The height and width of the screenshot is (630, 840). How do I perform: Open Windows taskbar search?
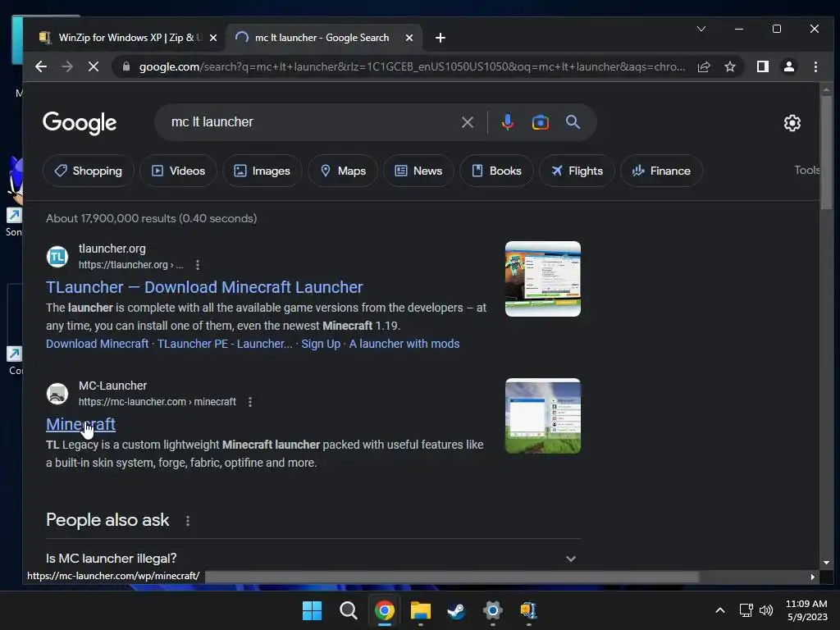click(348, 610)
